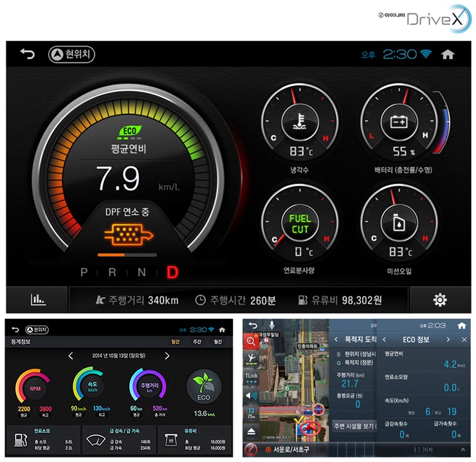Screen dimensions: 476x462
Task: Go to previous date in statistics
Action: (71, 356)
